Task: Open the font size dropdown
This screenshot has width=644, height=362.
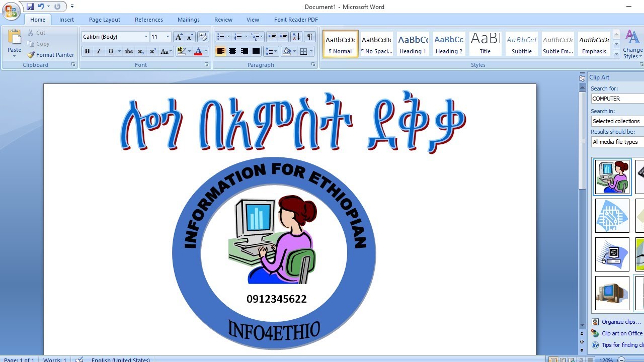Action: (168, 37)
